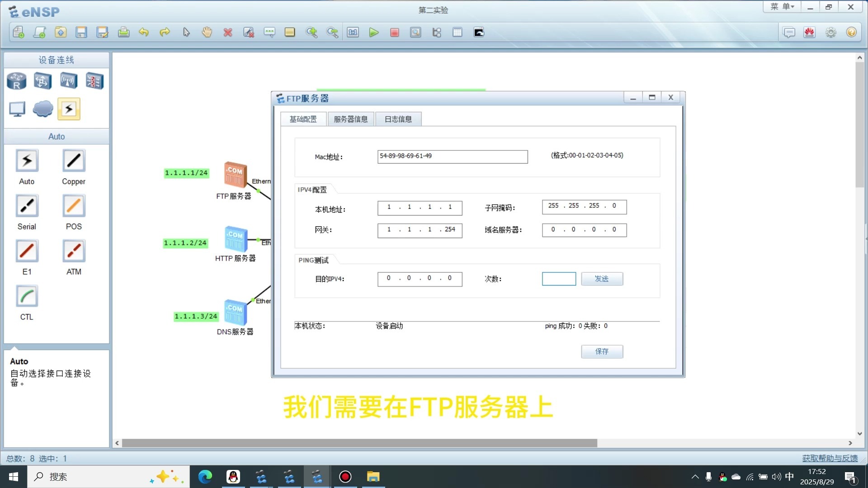
Task: Select the hand pan tool
Action: (207, 32)
